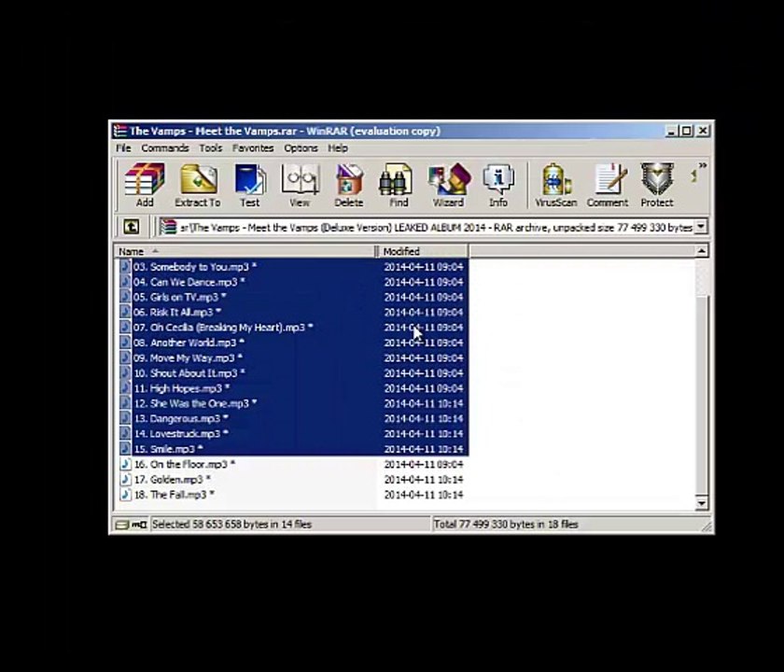Show more toolbar buttons chevron
The height and width of the screenshot is (672, 784).
click(x=703, y=166)
